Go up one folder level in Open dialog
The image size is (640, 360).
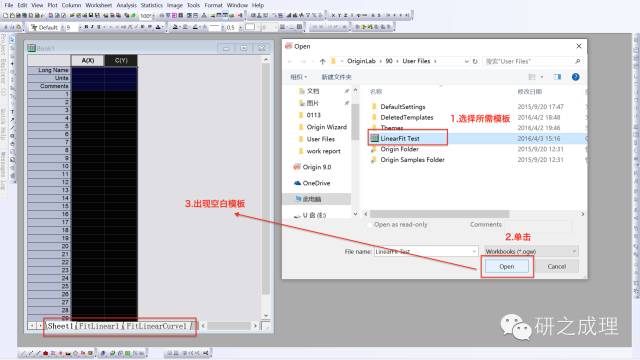[x=322, y=61]
